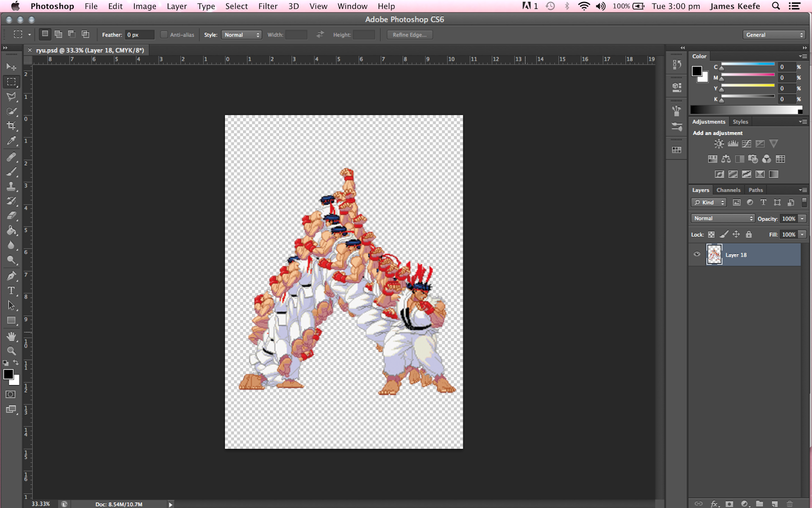
Task: Click the delete layer trash icon
Action: point(790,503)
